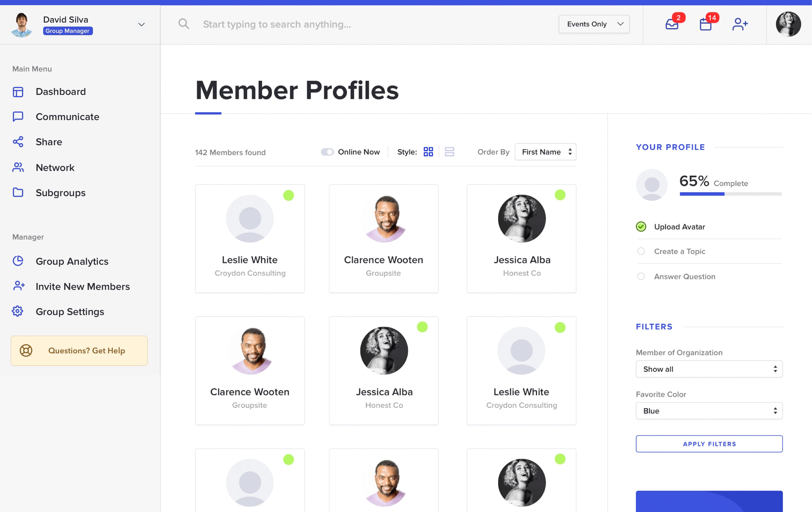This screenshot has height=512, width=812.
Task: Open the calendar icon with 14 badge
Action: (x=705, y=24)
